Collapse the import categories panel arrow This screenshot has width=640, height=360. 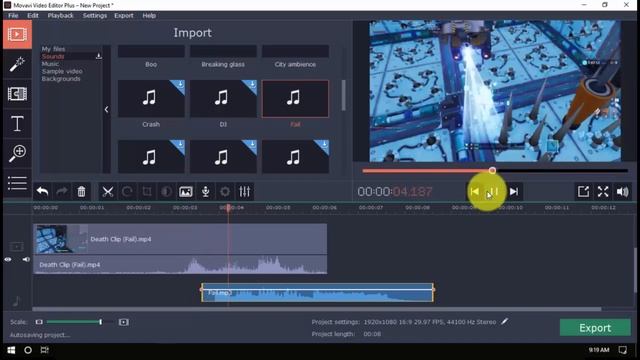(107, 109)
